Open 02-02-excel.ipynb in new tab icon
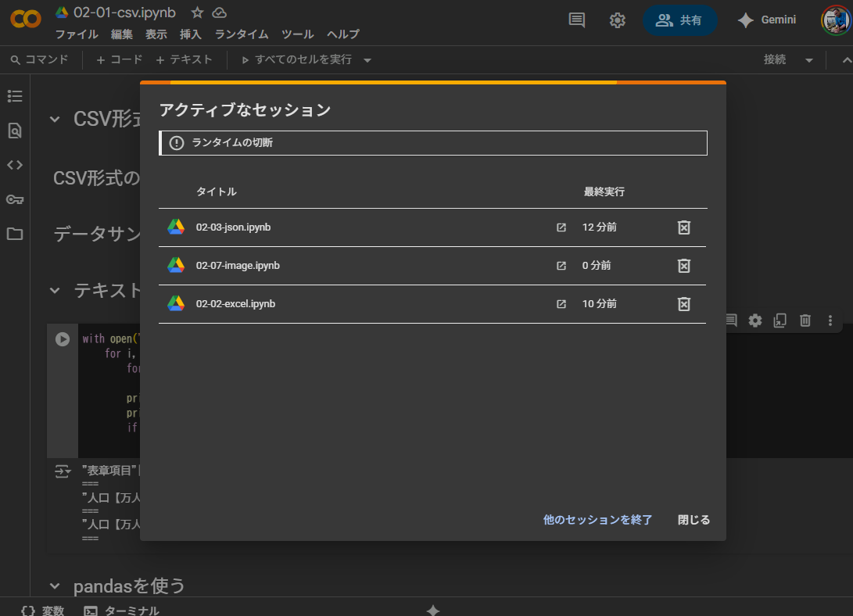 pyautogui.click(x=561, y=304)
